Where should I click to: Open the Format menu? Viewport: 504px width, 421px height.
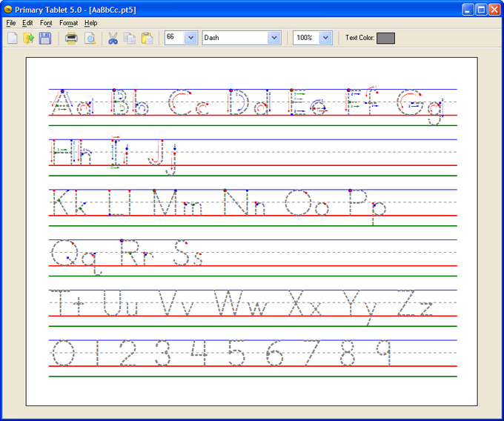point(68,23)
